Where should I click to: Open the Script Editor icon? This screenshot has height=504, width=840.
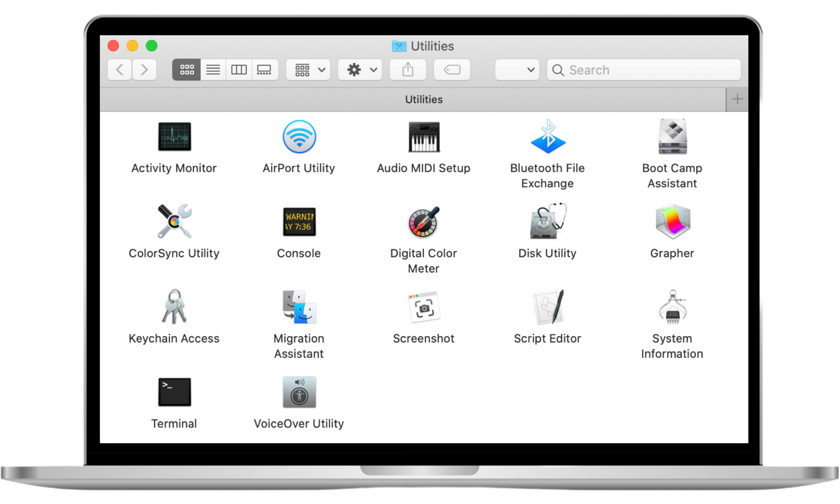(548, 307)
